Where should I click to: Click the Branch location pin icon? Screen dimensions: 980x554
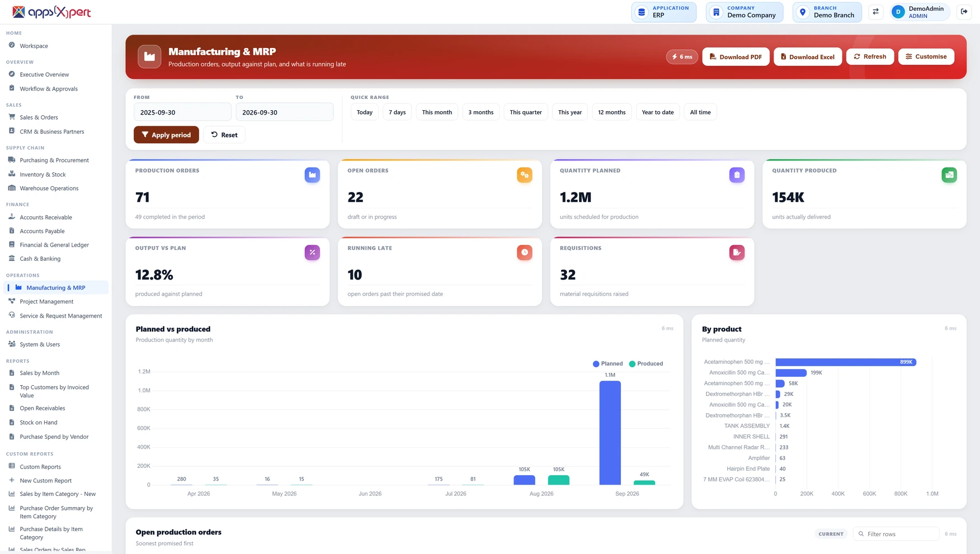click(803, 12)
